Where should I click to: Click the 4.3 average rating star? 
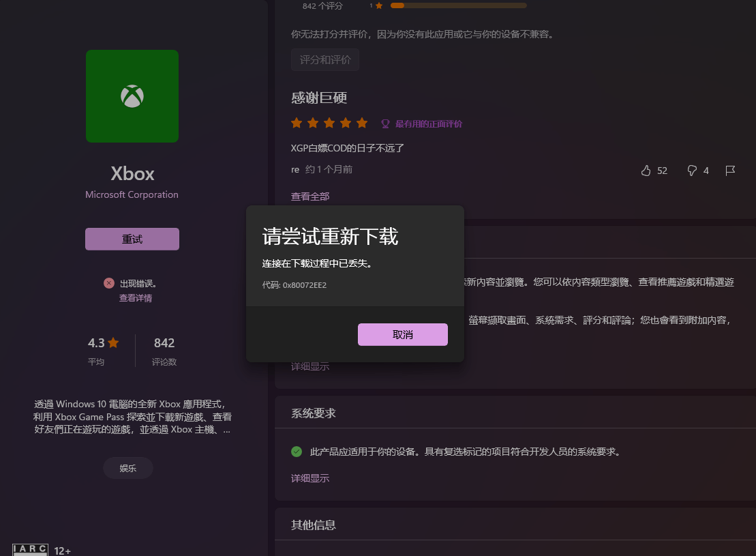coord(113,342)
